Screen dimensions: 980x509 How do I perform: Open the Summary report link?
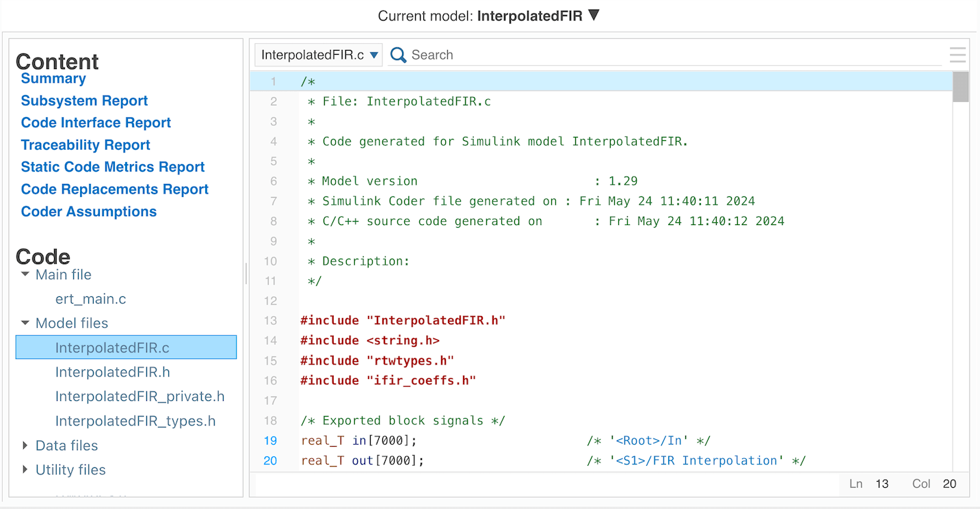pyautogui.click(x=53, y=79)
